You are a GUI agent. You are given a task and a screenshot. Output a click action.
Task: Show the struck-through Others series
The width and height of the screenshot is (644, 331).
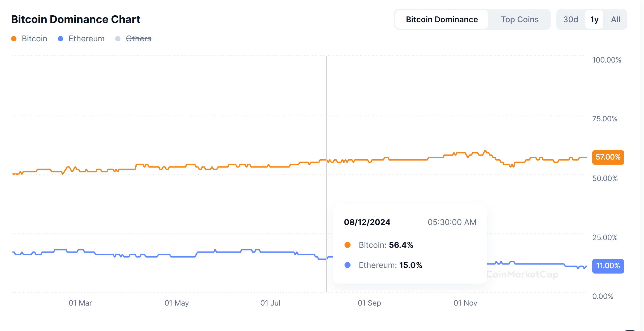click(139, 39)
